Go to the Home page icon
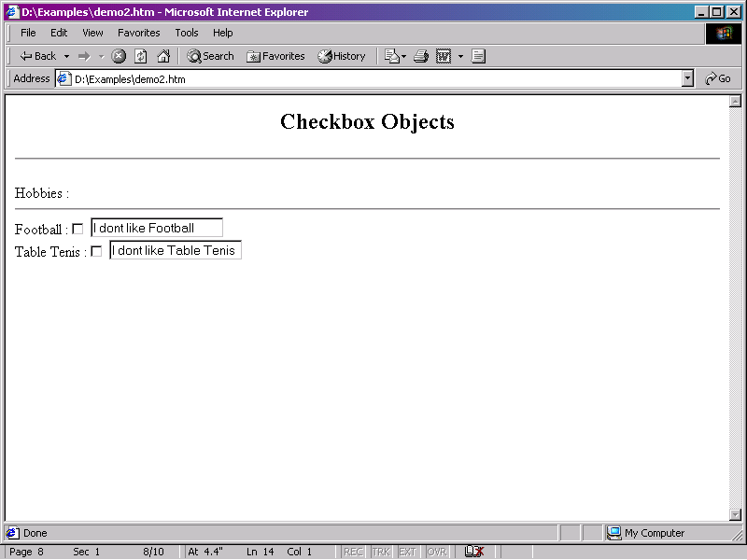 (163, 56)
